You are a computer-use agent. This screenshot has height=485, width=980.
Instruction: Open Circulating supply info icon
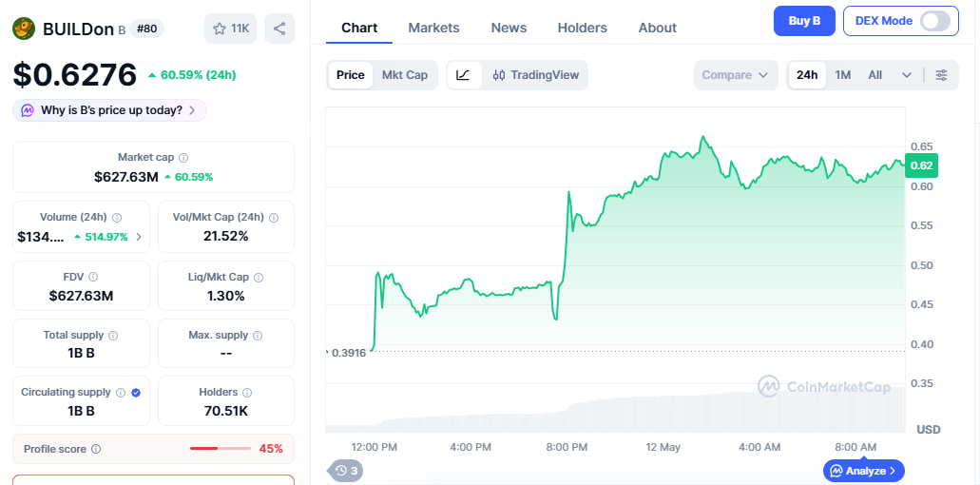pyautogui.click(x=122, y=393)
